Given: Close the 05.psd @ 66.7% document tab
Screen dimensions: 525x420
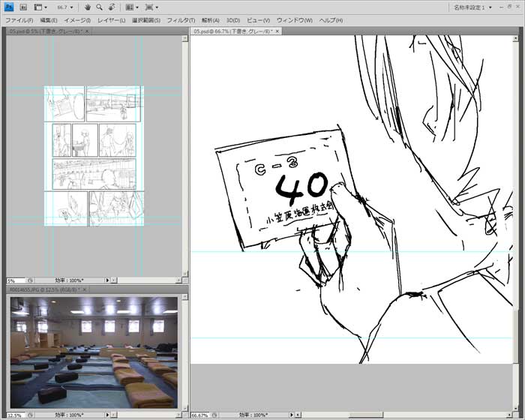Looking at the screenshot, I should tap(275, 31).
